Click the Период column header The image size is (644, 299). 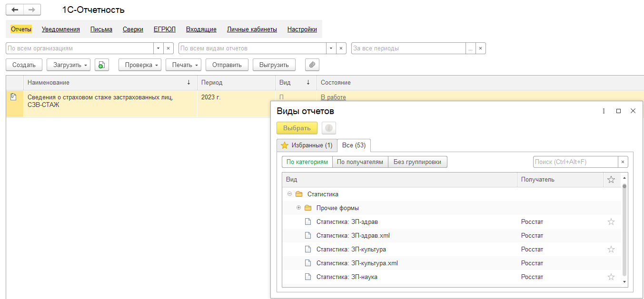(x=236, y=82)
